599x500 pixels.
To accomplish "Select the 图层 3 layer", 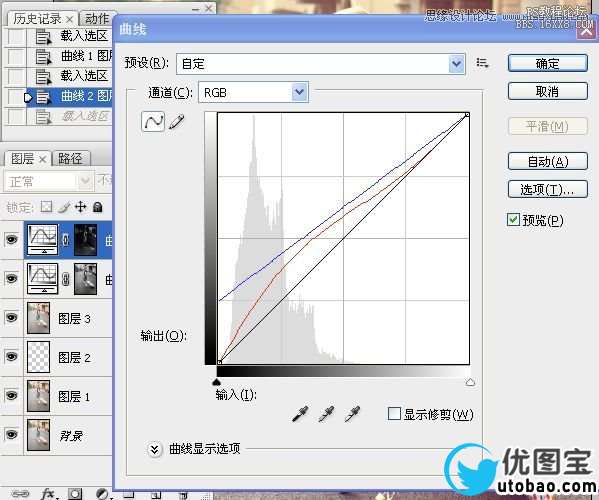I will (x=68, y=318).
